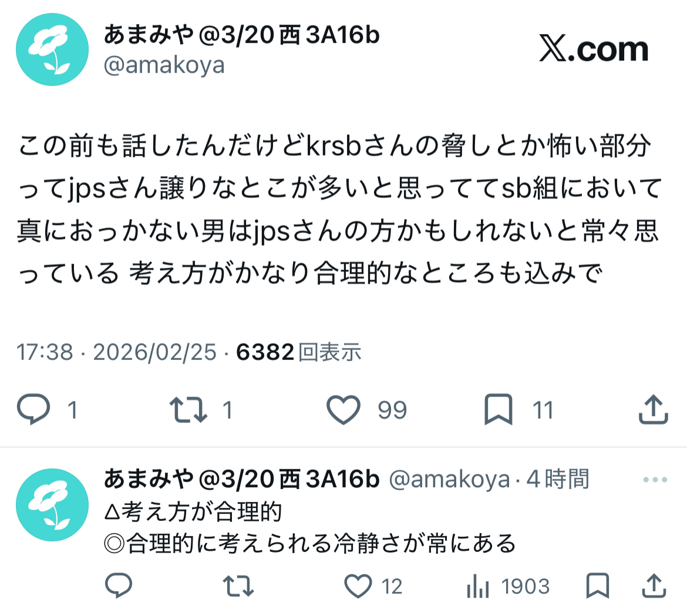Reply to the main tweet via comment icon
The width and height of the screenshot is (687, 616).
33,409
